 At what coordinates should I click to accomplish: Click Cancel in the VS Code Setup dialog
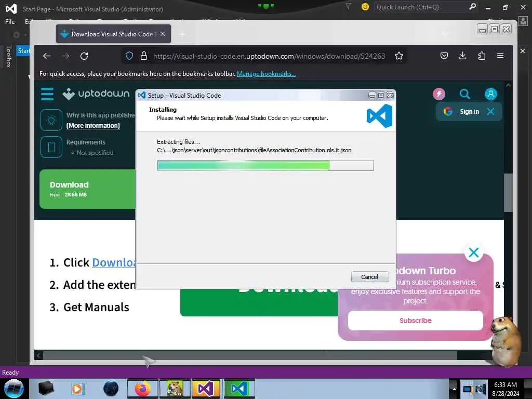point(370,277)
